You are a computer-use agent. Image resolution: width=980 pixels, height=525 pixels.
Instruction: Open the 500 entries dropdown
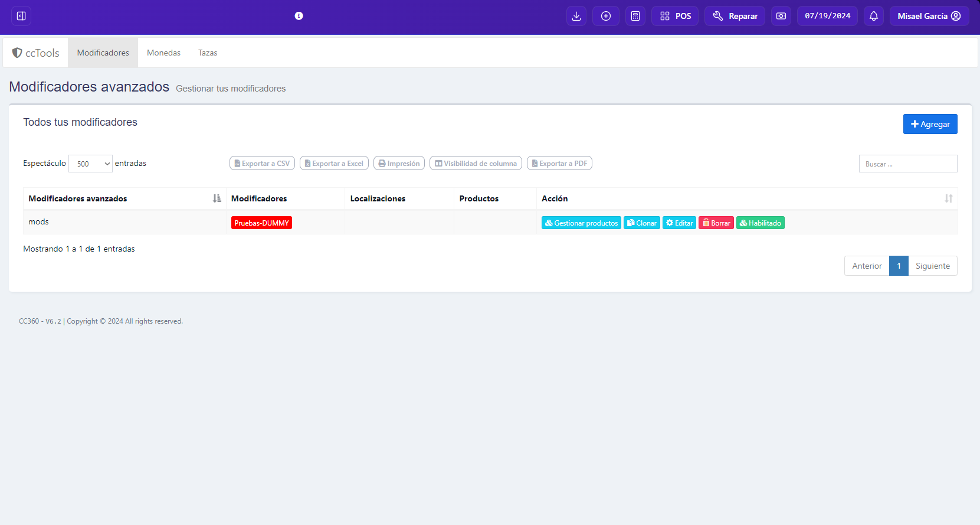pos(90,164)
